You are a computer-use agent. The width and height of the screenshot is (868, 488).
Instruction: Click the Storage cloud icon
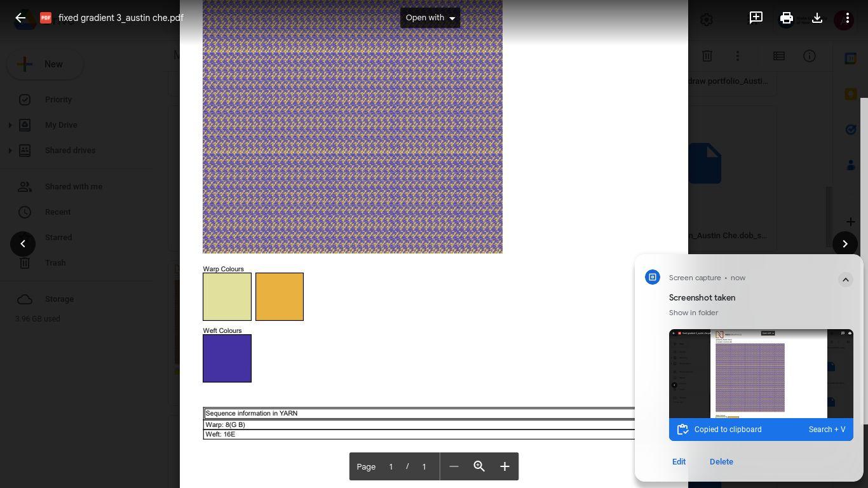25,299
